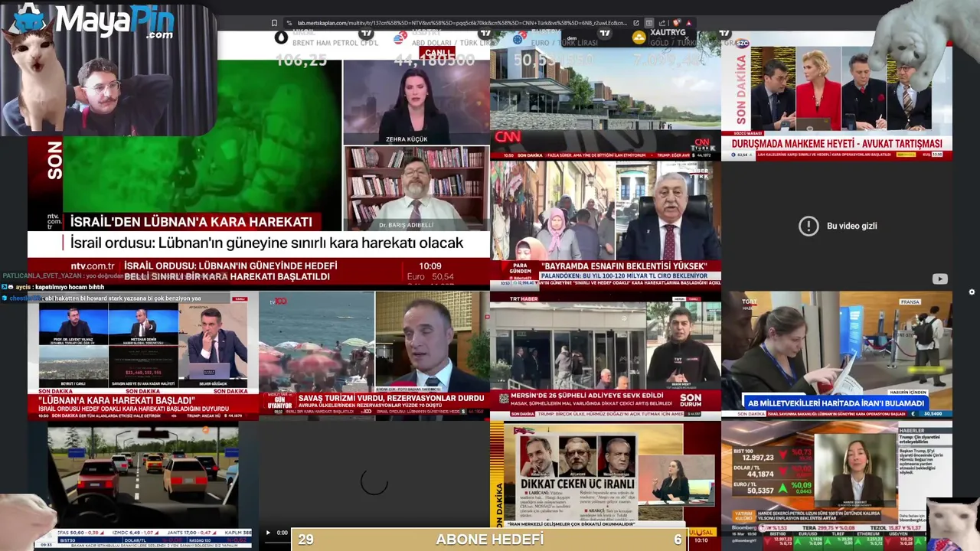
Task: Click chat message from aycis
Action: click(54, 287)
